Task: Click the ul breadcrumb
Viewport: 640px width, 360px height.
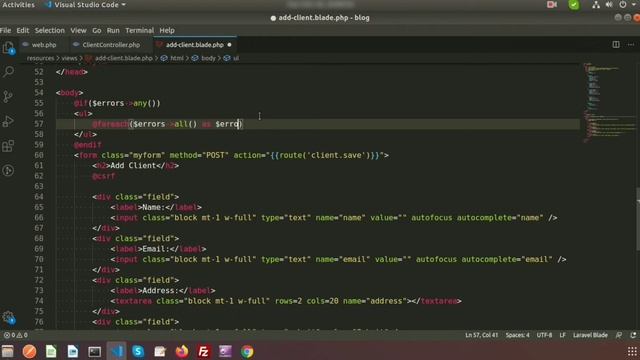Action: point(236,58)
